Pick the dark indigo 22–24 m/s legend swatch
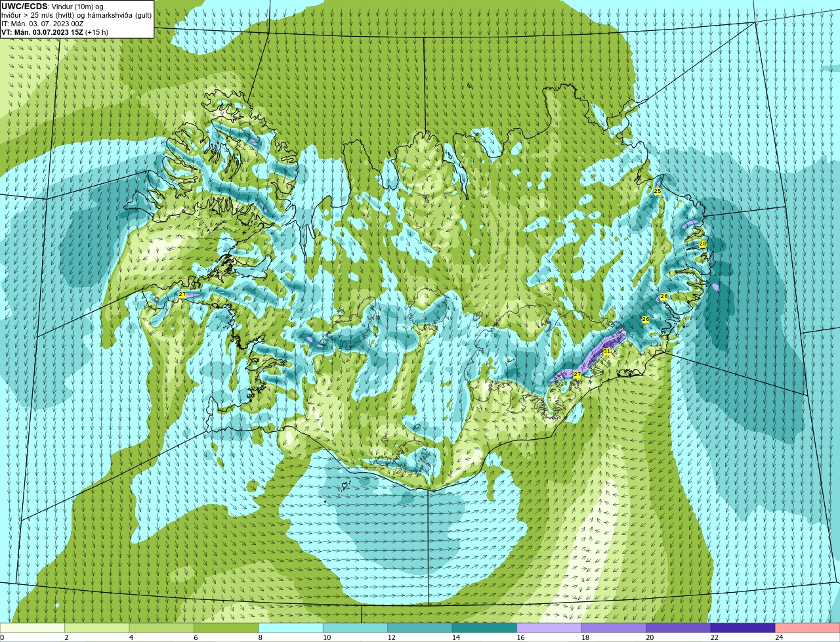Image resolution: width=840 pixels, height=642 pixels. [744, 628]
